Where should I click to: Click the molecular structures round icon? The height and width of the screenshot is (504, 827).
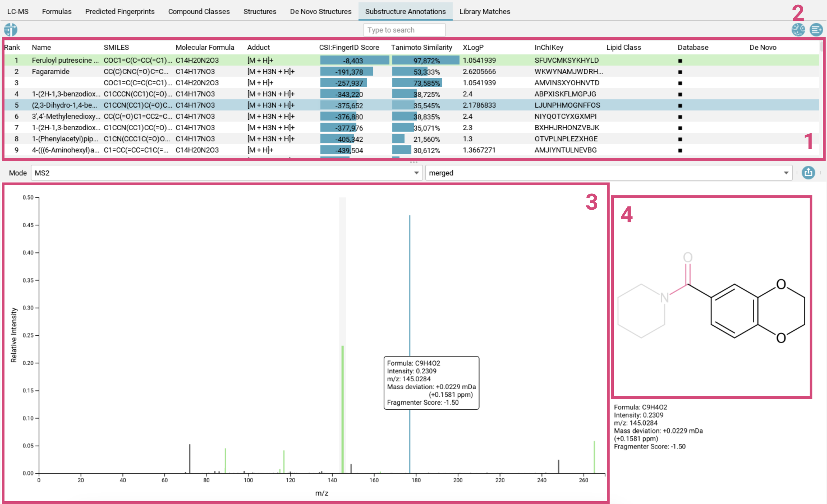798,30
